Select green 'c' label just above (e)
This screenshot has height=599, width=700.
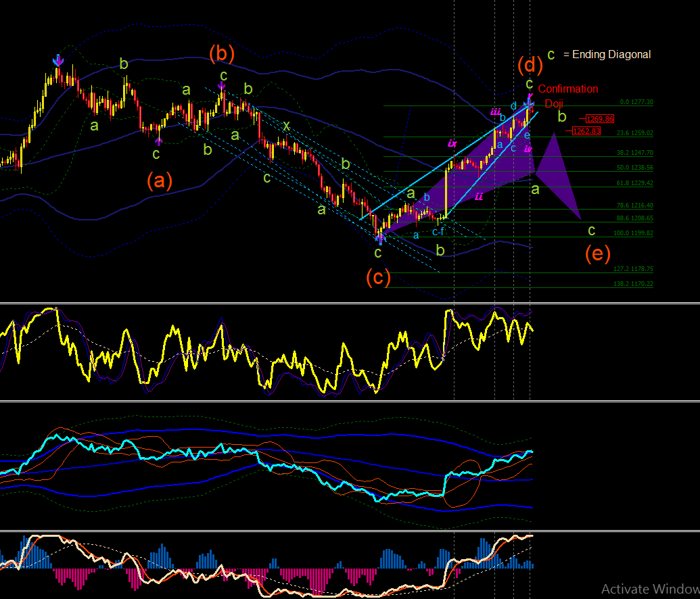tap(592, 231)
